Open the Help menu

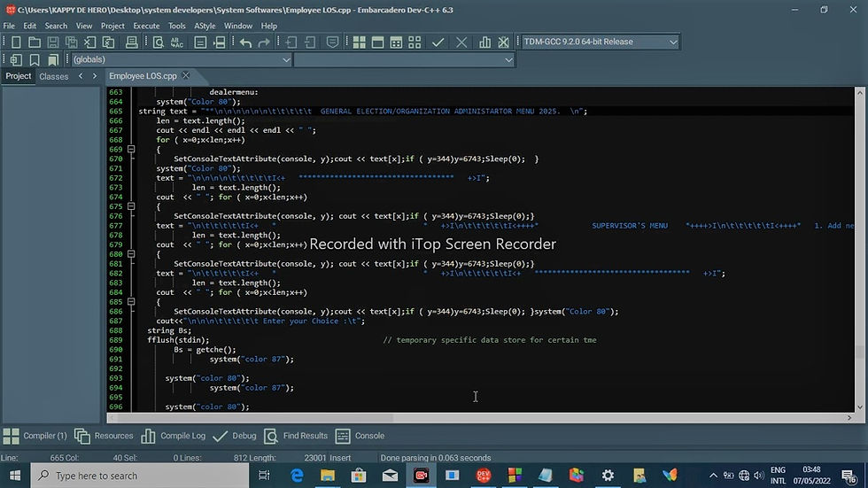pyautogui.click(x=269, y=26)
